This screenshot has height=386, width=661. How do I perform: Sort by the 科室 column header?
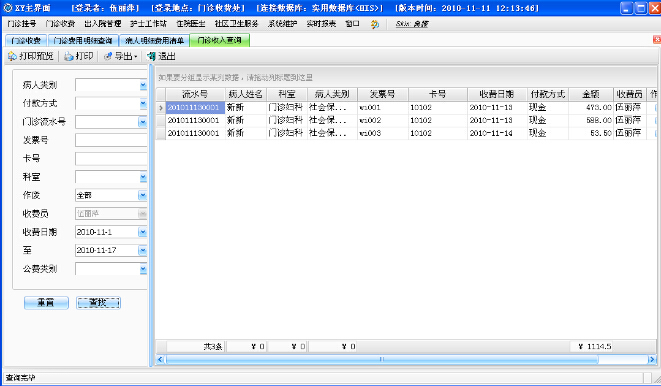[287, 94]
